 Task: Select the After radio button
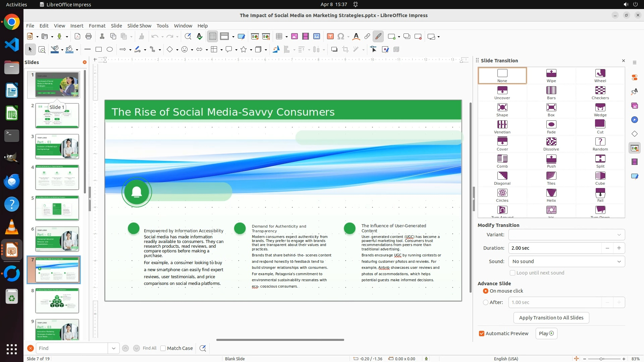tap(486, 302)
